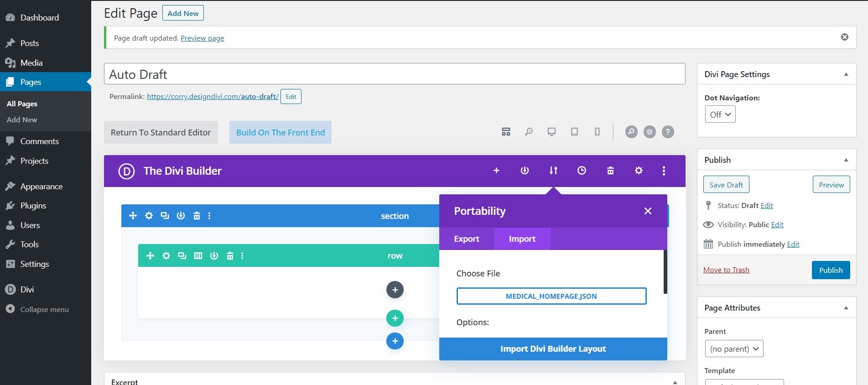
Task: Click Import Divi Builder Layout button
Action: (553, 349)
